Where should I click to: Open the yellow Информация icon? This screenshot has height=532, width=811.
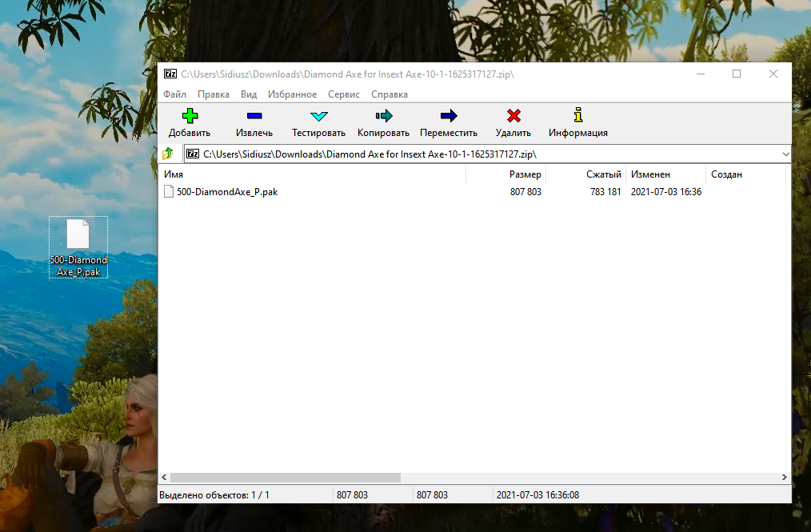pyautogui.click(x=577, y=116)
